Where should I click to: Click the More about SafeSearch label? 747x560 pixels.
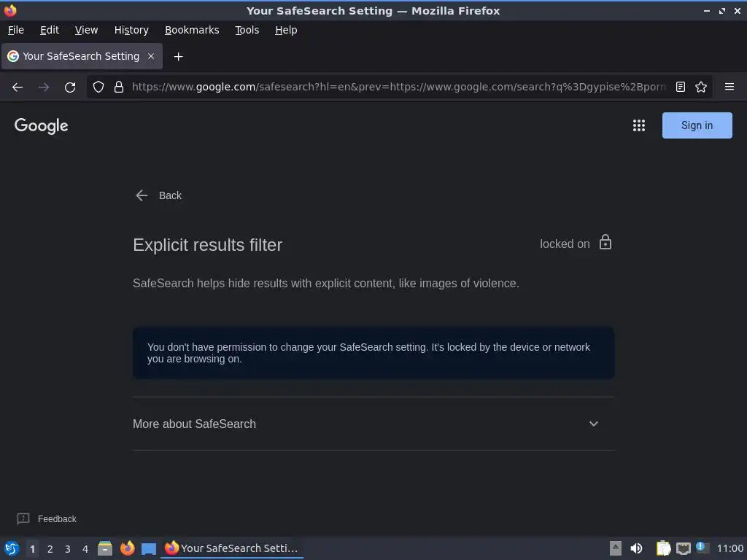pos(194,424)
